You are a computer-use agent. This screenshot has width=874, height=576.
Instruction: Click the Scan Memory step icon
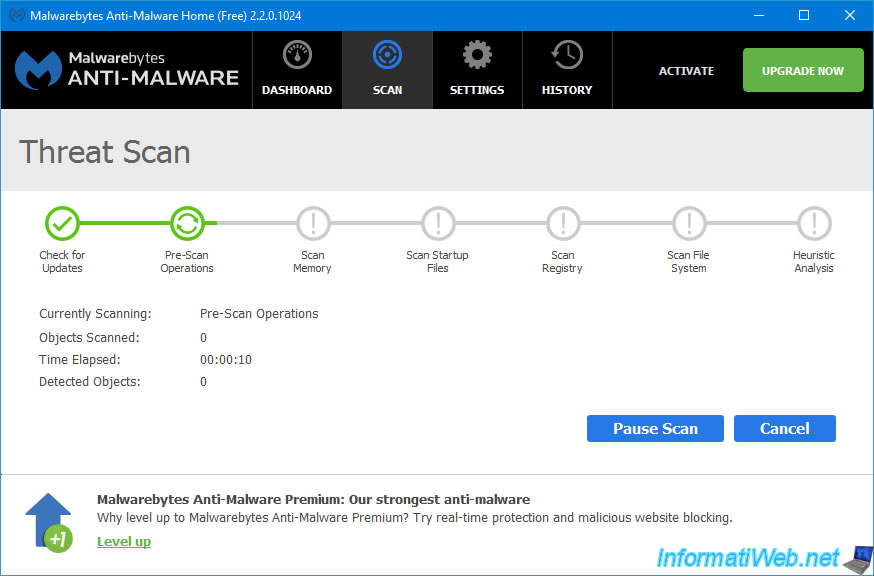point(312,223)
